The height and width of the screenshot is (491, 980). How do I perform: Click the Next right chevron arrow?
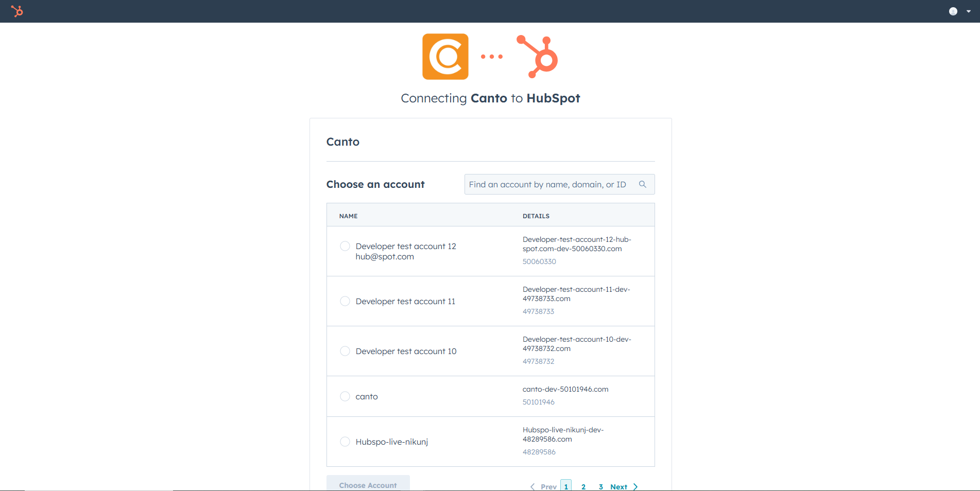635,486
